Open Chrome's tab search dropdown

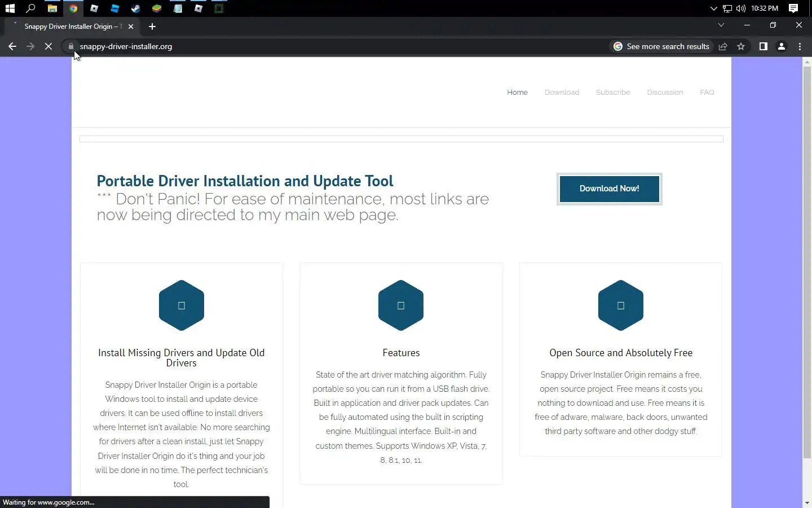point(721,25)
